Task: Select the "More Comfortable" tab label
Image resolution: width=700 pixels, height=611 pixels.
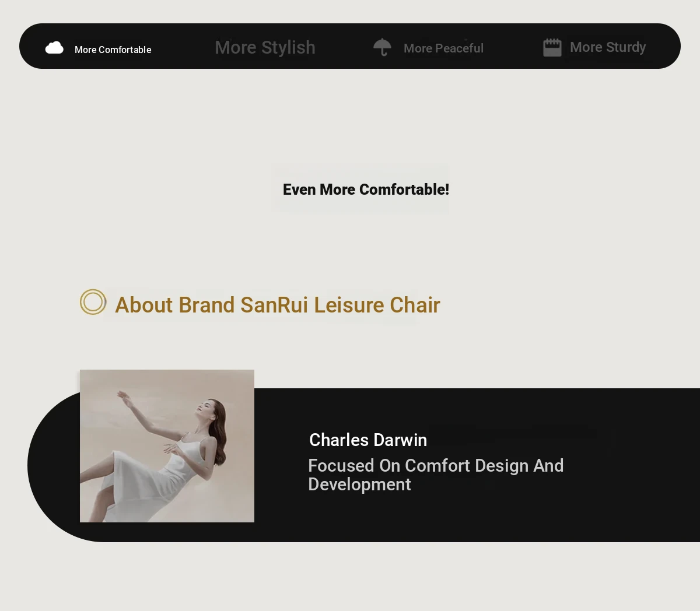Action: tap(113, 50)
